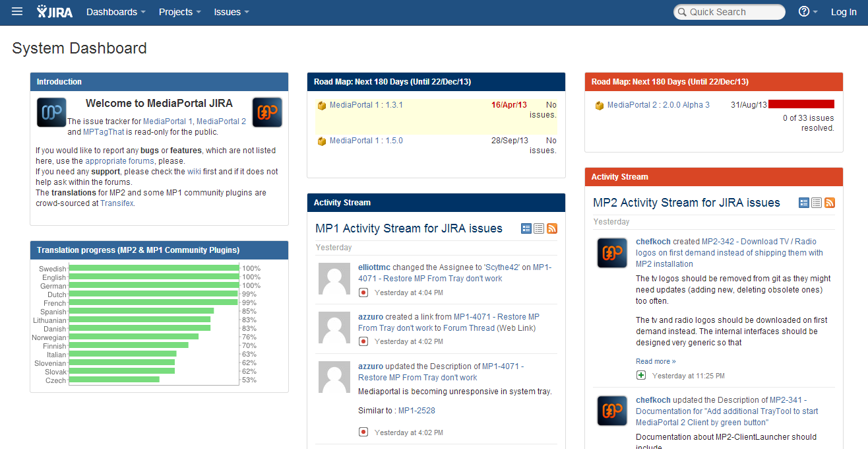Open RSS feed icon in MP1 Activity Stream

coord(552,228)
